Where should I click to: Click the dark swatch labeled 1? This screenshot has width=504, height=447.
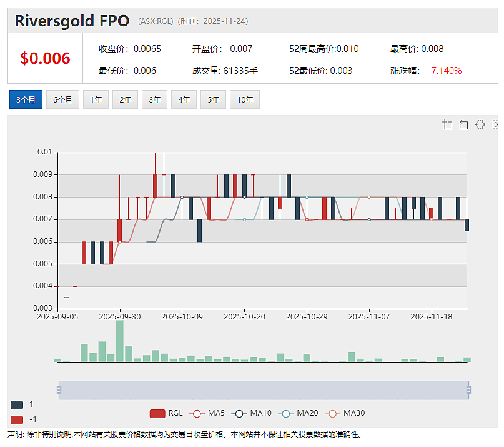[x=17, y=405]
